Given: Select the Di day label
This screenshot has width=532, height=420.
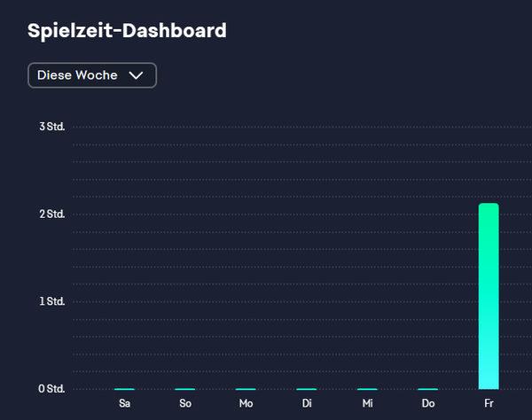Looking at the screenshot, I should 307,403.
